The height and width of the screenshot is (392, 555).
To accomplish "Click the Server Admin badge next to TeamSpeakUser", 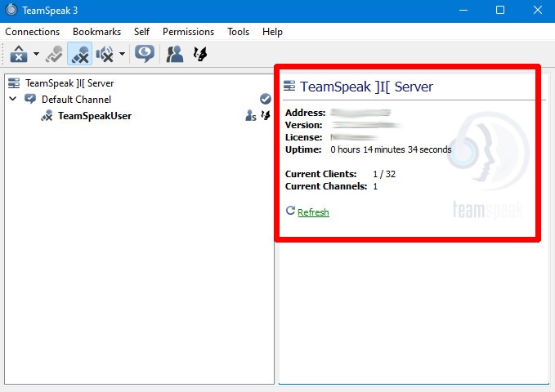I will (251, 115).
